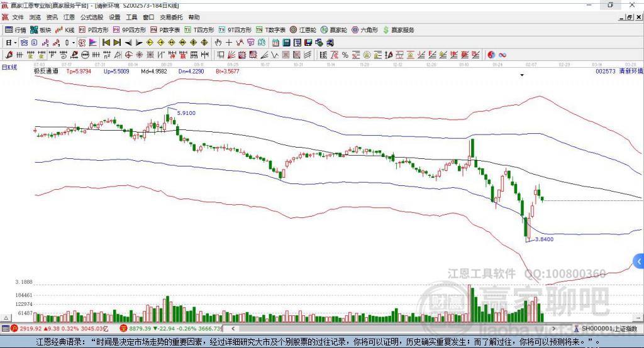Select the hand pan tool
The image size is (644, 348).
(218, 43)
